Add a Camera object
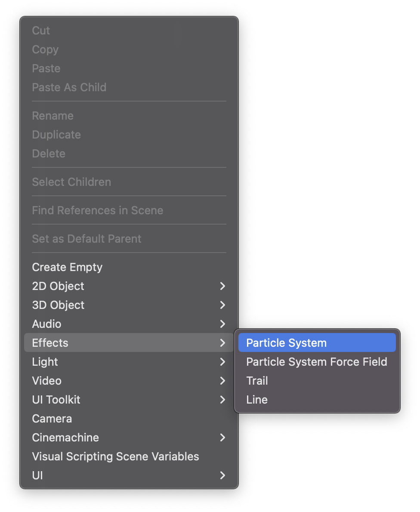Image resolution: width=420 pixels, height=512 pixels. pos(52,419)
